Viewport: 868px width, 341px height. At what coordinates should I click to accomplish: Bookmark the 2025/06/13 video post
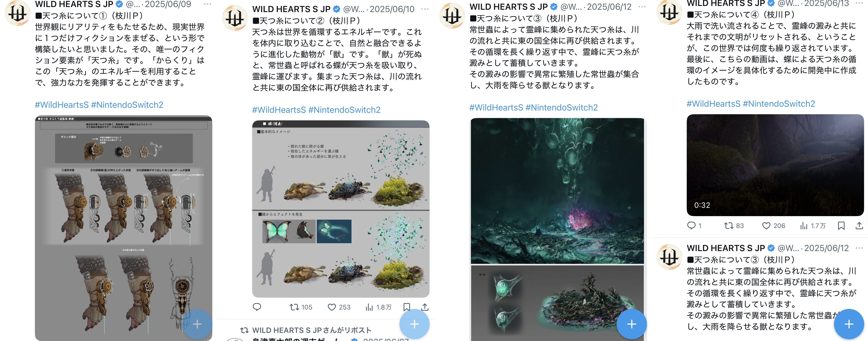(x=841, y=225)
